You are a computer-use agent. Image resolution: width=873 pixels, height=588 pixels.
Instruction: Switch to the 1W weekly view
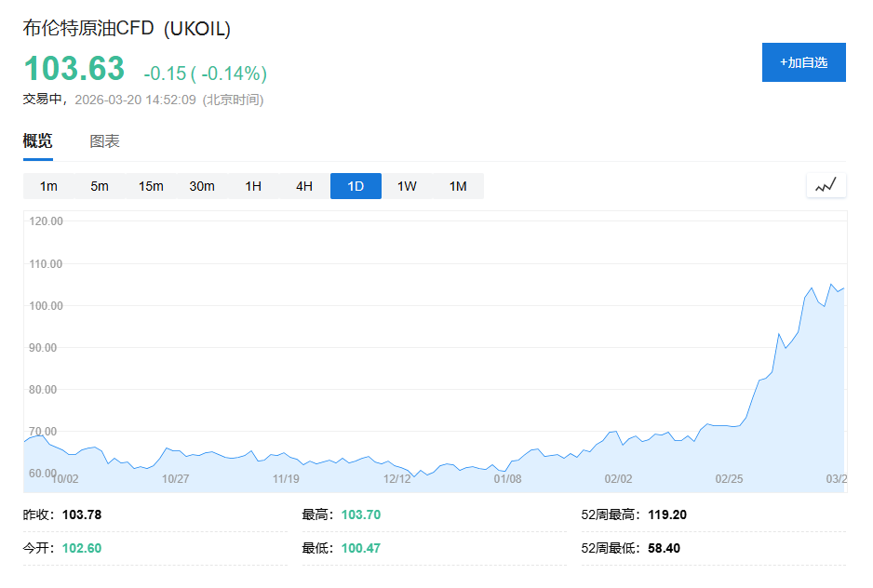[407, 186]
